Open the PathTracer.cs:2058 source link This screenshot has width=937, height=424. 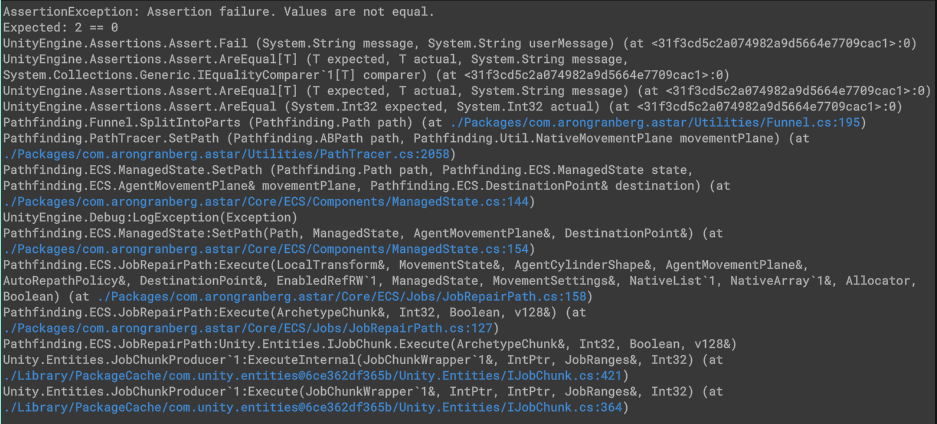(x=228, y=154)
